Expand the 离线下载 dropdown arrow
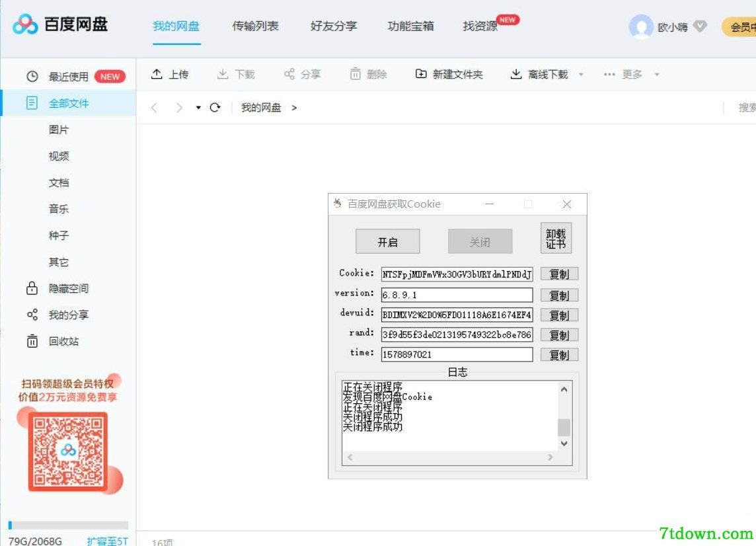This screenshot has width=756, height=546. pyautogui.click(x=581, y=74)
